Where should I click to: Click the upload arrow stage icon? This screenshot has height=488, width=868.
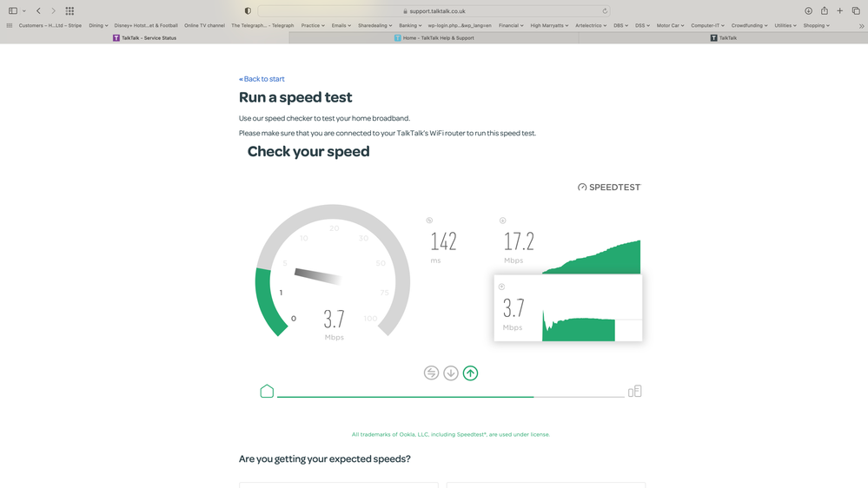(470, 373)
